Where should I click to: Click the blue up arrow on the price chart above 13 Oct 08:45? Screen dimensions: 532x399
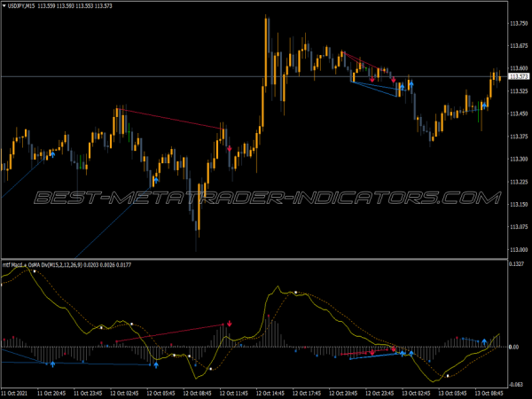484,106
